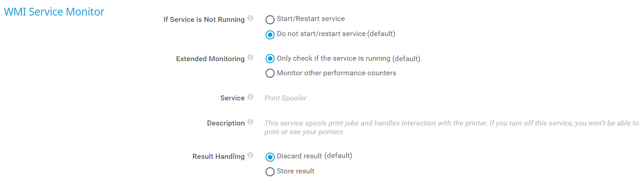Choose the Store result radio option
The width and height of the screenshot is (644, 183).
point(270,172)
